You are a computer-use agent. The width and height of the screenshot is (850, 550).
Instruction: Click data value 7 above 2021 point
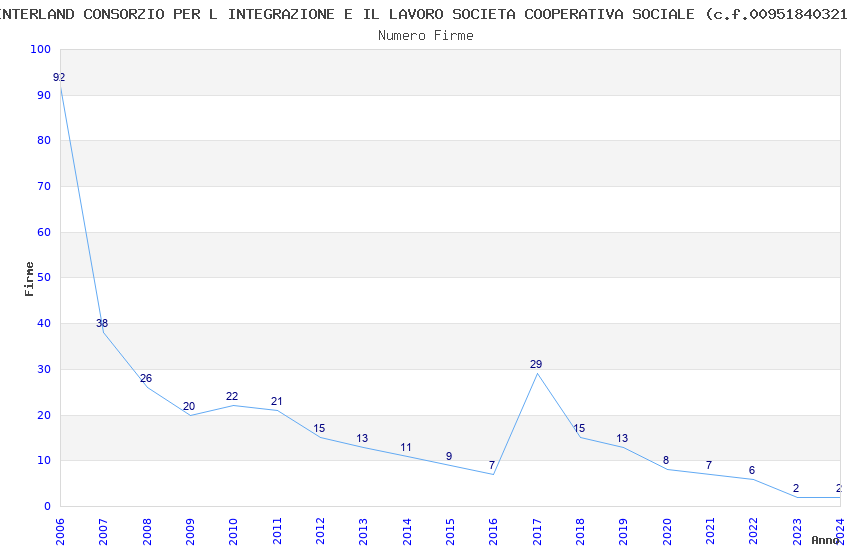click(709, 465)
